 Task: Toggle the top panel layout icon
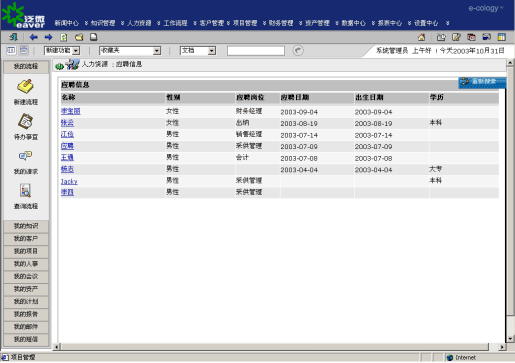24,50
